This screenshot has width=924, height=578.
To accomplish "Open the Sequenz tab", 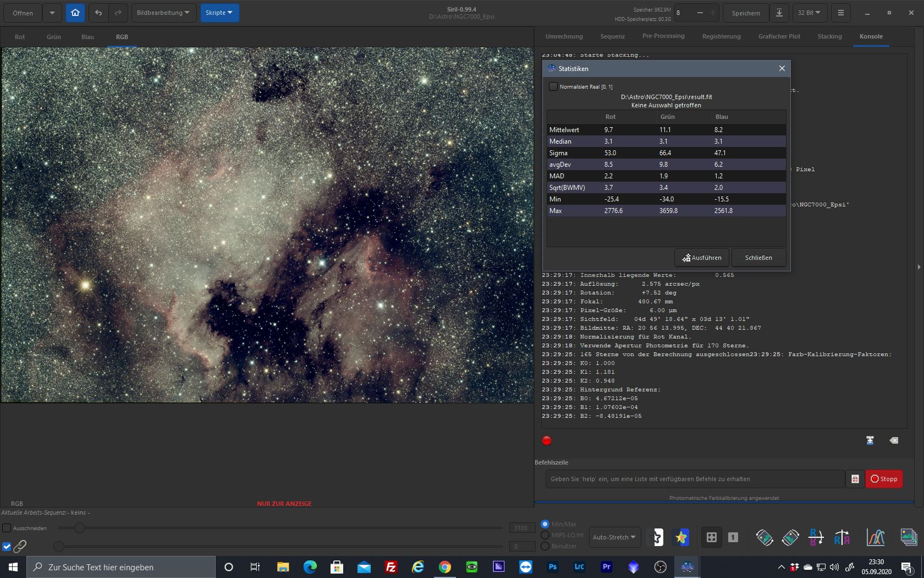I will 613,36.
